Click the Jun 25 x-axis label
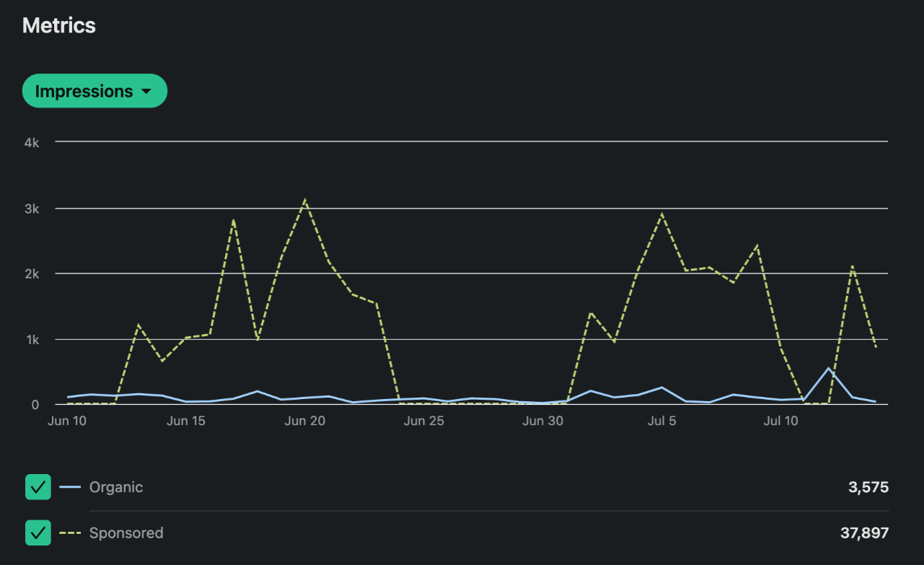This screenshot has height=565, width=924. (x=424, y=421)
